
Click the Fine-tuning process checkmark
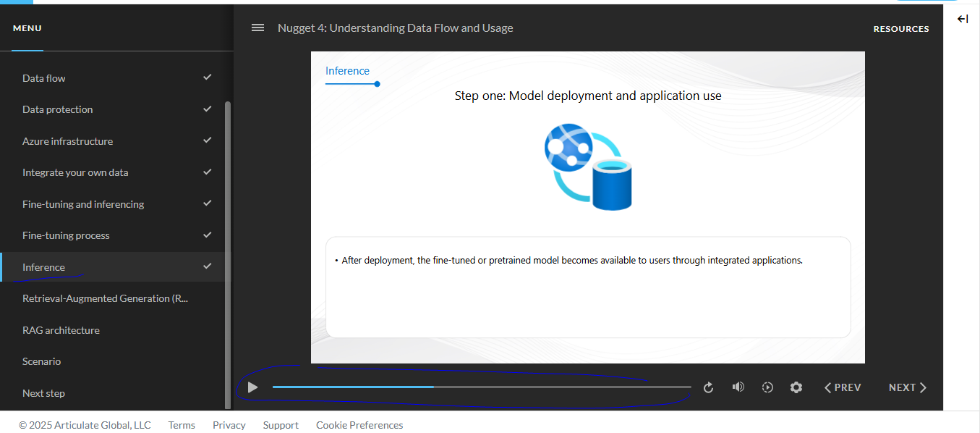pyautogui.click(x=208, y=235)
